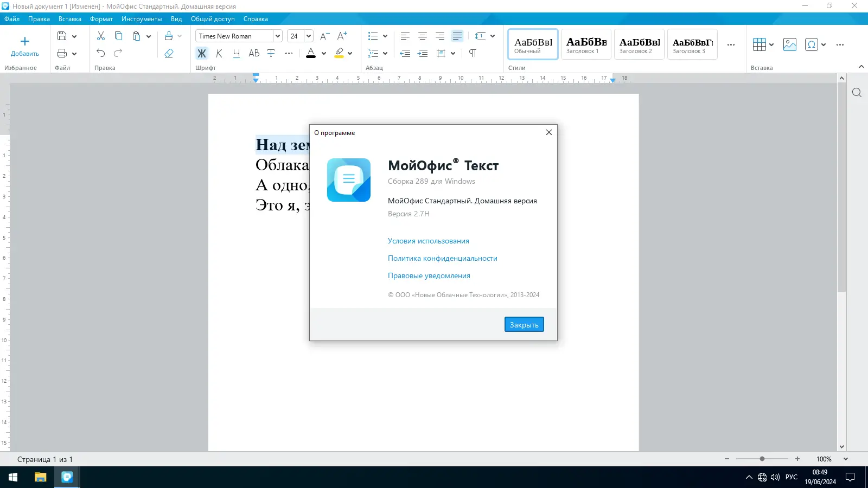Decrease paragraph indent
868x488 pixels.
click(x=405, y=53)
